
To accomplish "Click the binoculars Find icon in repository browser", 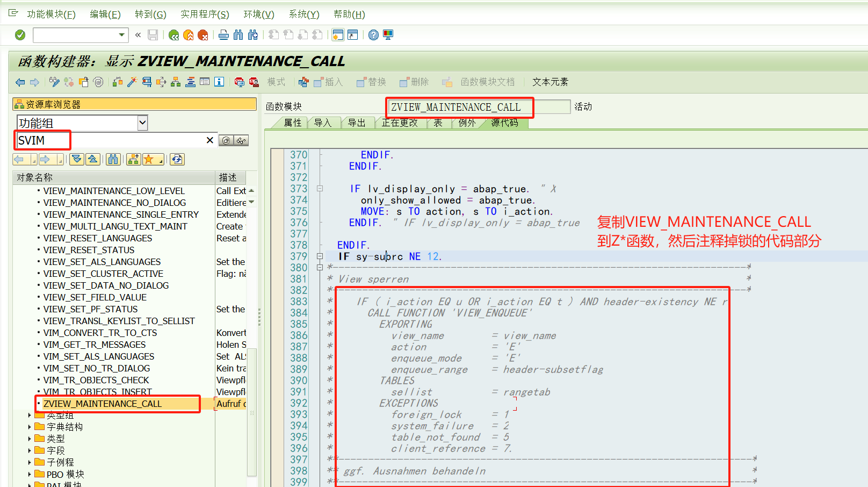I will 113,159.
